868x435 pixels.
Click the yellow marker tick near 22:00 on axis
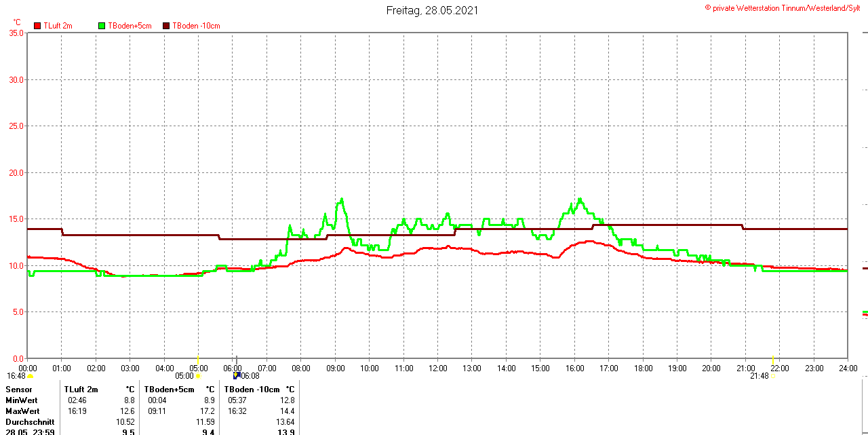click(x=774, y=359)
